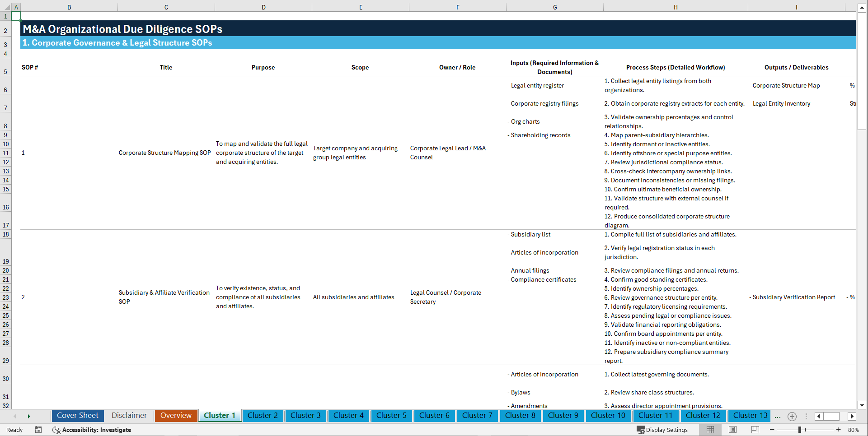Select the Disclaimer sheet tab

pos(129,416)
